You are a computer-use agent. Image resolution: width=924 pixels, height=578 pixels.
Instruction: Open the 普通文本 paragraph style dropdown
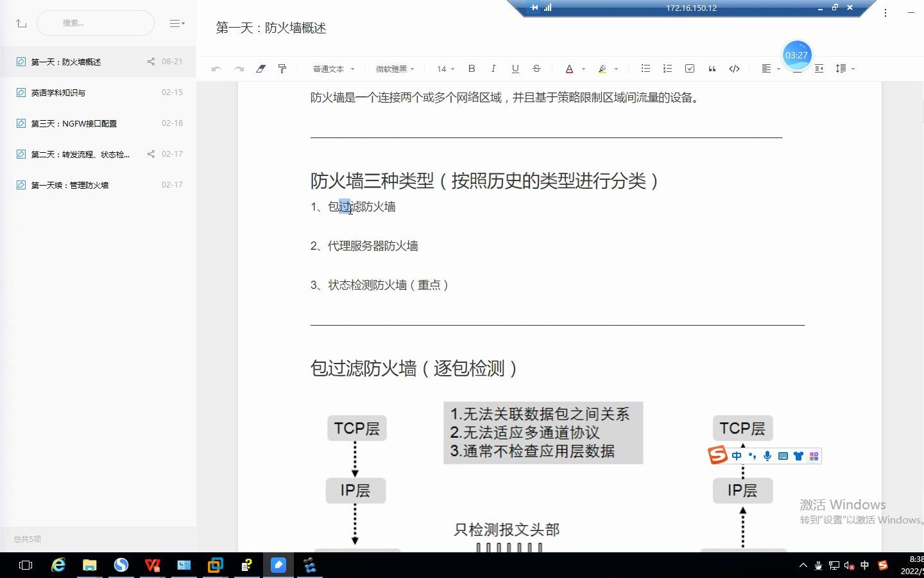[x=334, y=69]
